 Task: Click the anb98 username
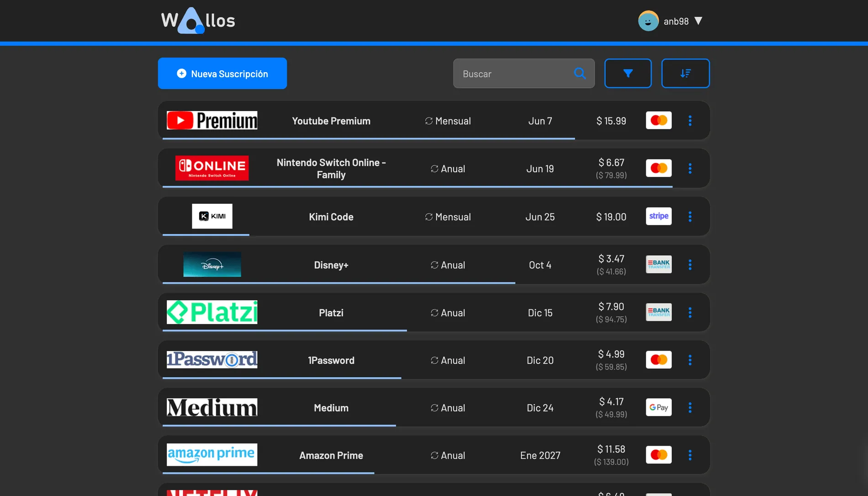(676, 21)
